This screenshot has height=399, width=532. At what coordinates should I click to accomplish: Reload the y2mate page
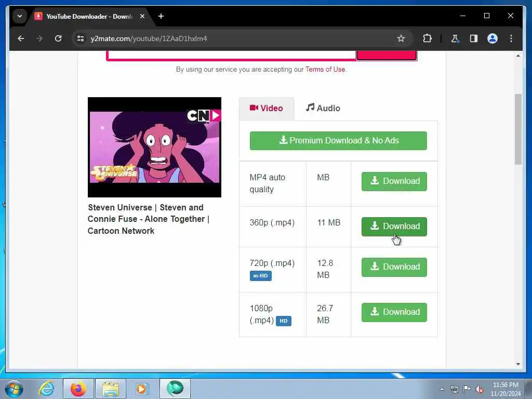click(58, 38)
